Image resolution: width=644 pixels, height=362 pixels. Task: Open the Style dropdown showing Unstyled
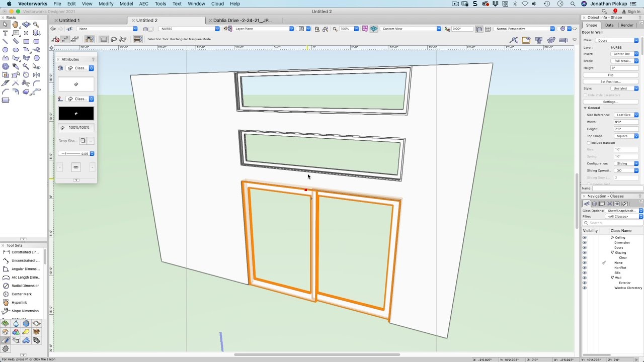[x=624, y=88]
